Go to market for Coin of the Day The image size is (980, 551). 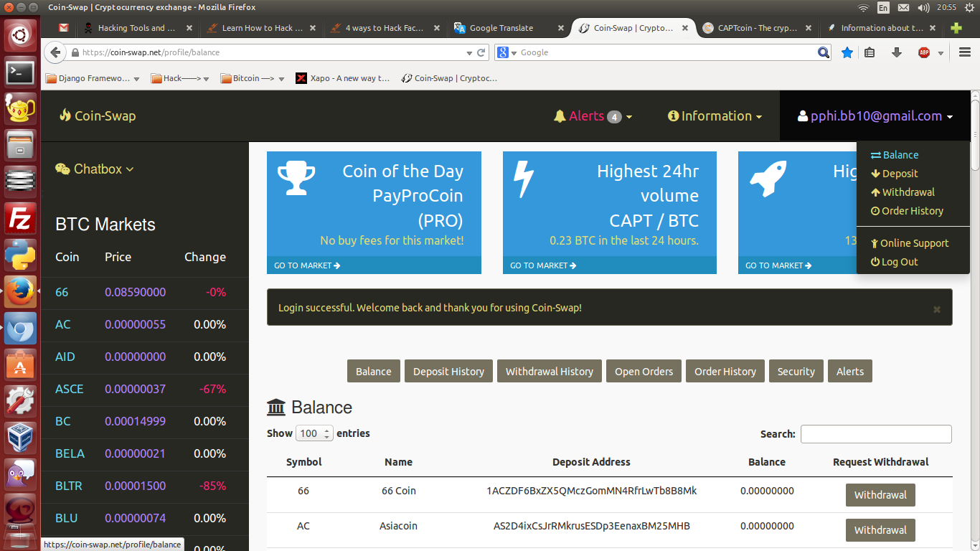(x=307, y=265)
